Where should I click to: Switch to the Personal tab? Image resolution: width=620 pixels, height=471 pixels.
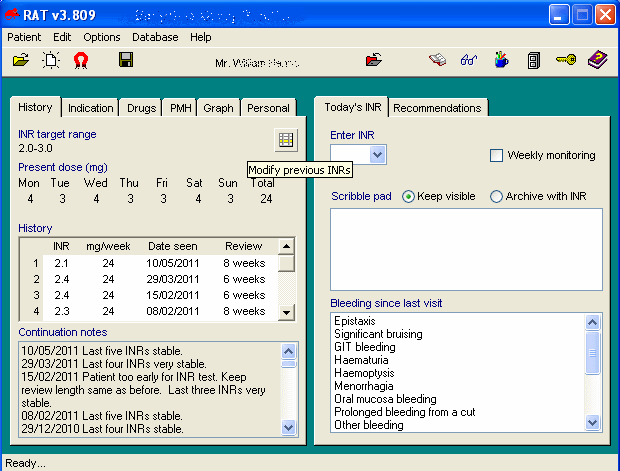[268, 108]
